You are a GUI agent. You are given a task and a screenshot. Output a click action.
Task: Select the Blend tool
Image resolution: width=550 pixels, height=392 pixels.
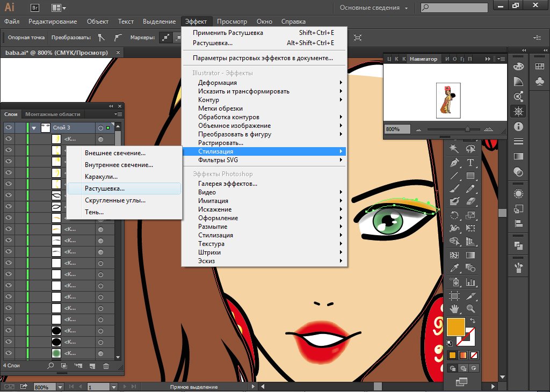[471, 268]
